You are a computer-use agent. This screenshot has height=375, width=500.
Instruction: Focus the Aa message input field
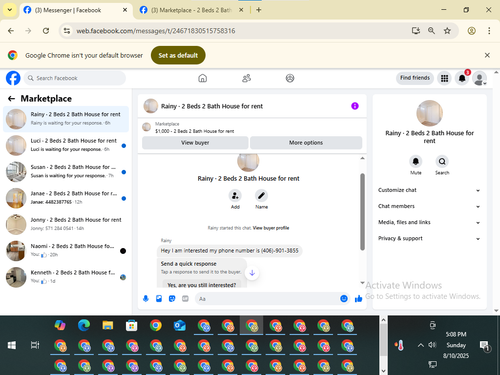272,299
